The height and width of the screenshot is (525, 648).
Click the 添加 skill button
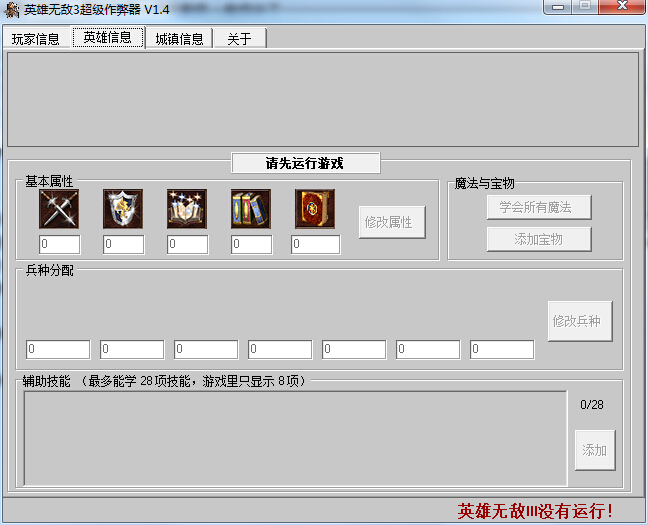click(x=595, y=450)
